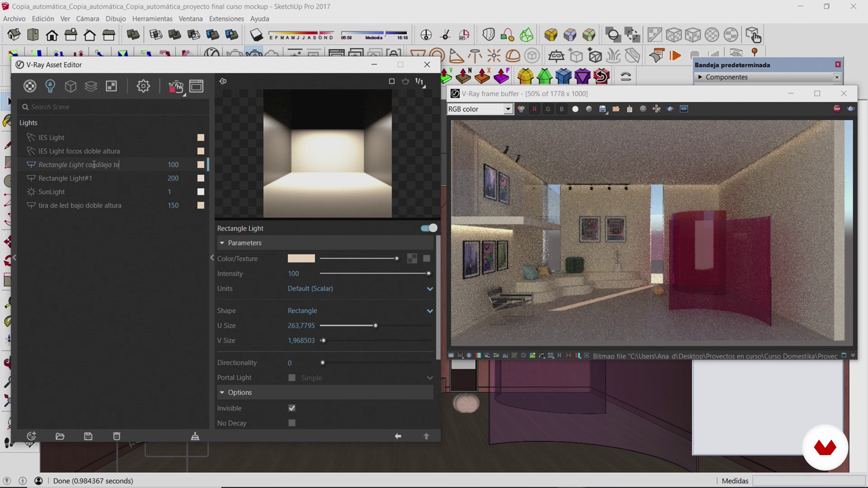Adjust the U Size slider handle
868x488 pixels.
pos(375,326)
